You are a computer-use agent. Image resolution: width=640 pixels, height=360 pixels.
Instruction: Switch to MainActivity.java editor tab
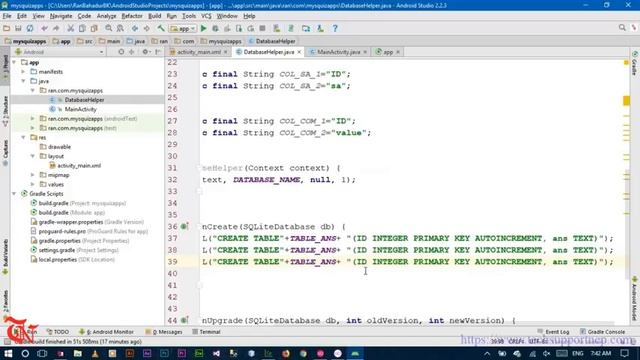pyautogui.click(x=338, y=52)
